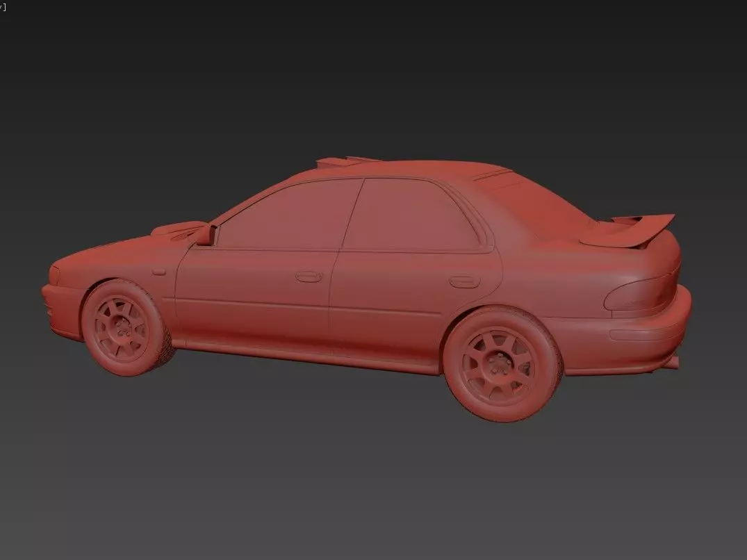The image size is (747, 560).
Task: Pick the rear taillight of the car
Action: click(x=640, y=295)
